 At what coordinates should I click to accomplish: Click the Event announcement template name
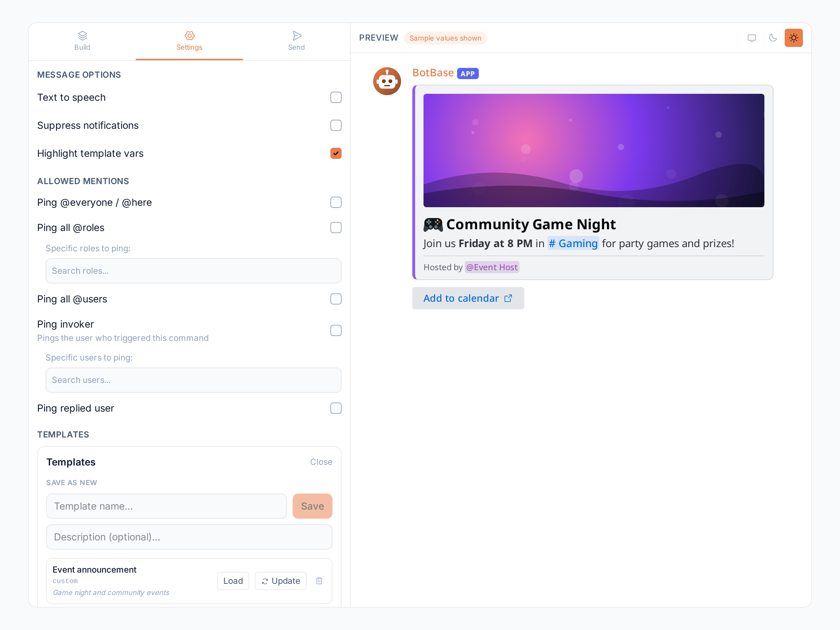point(94,569)
